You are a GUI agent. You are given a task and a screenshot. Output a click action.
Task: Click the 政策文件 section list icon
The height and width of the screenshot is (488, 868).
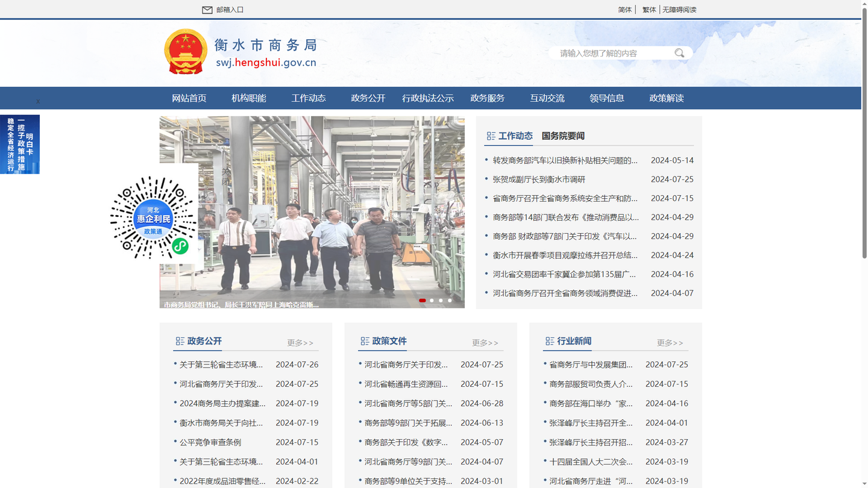pyautogui.click(x=365, y=341)
